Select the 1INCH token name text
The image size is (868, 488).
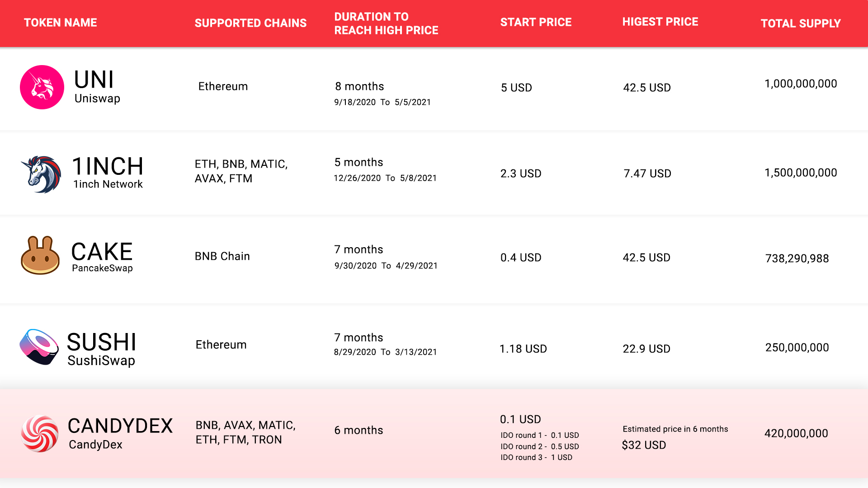pyautogui.click(x=108, y=166)
